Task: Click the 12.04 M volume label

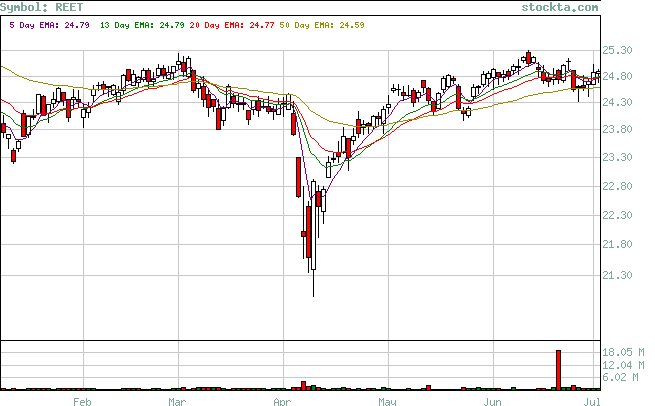Action: point(623,365)
